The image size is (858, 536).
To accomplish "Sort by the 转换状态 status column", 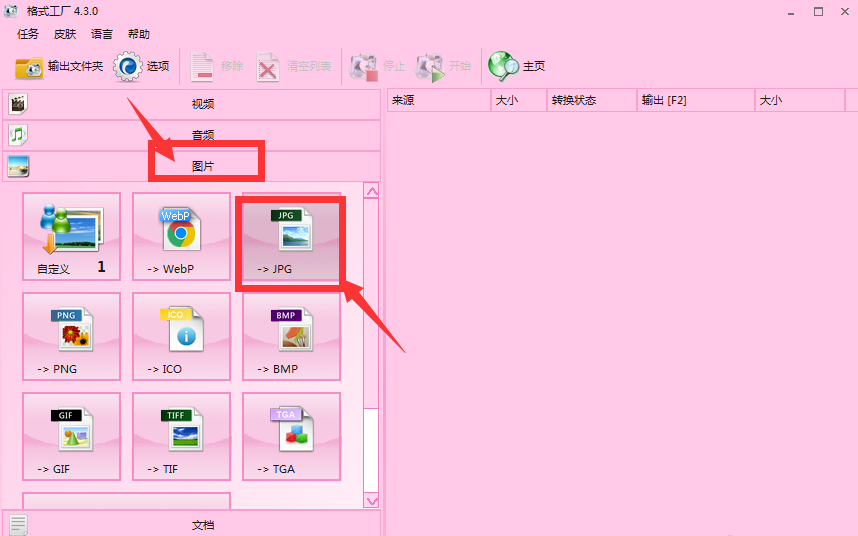I will coord(592,100).
